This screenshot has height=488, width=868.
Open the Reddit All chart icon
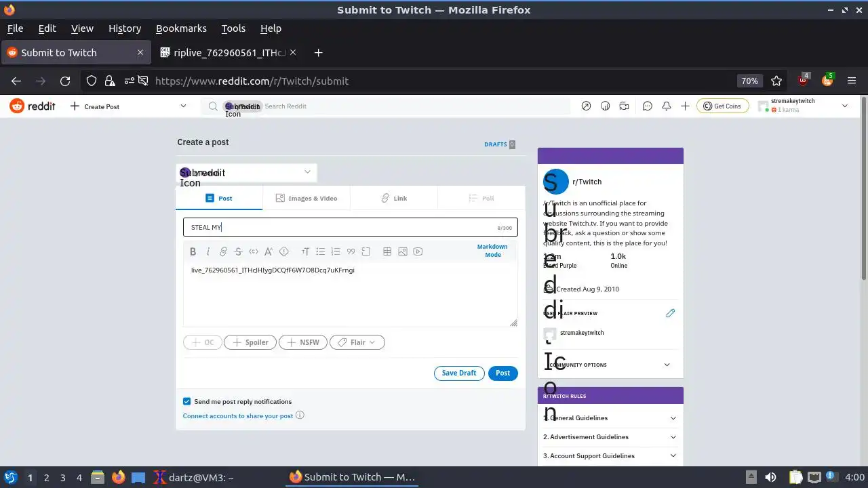(x=606, y=106)
